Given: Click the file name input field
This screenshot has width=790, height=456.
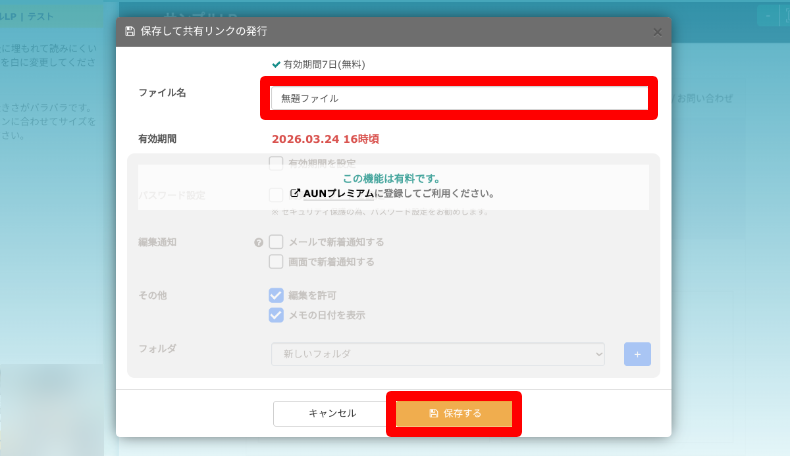Looking at the screenshot, I should click(x=459, y=98).
